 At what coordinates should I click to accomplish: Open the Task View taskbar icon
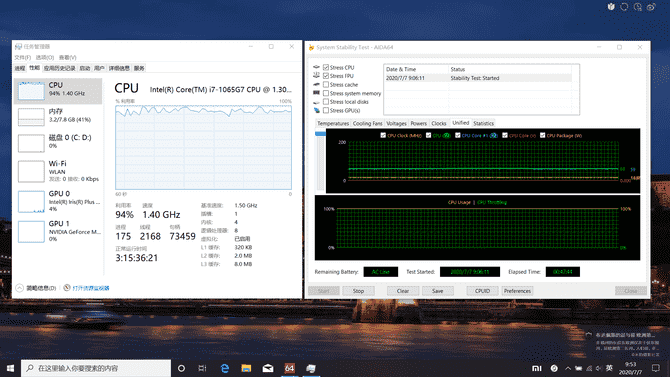point(203,368)
